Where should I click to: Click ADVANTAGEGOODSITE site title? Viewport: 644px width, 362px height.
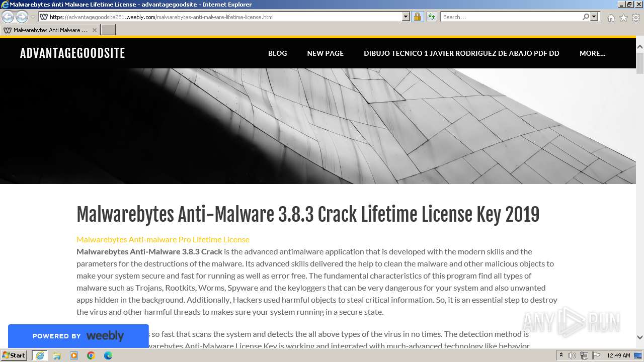coord(72,53)
